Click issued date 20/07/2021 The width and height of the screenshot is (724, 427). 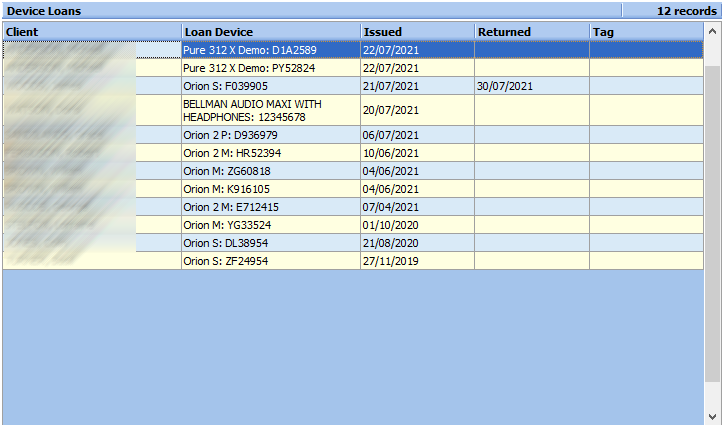click(391, 110)
